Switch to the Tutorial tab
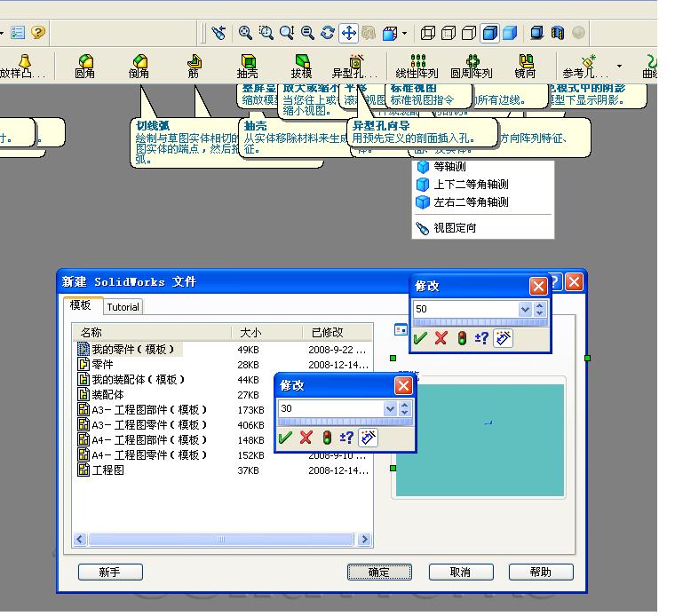 [x=123, y=307]
